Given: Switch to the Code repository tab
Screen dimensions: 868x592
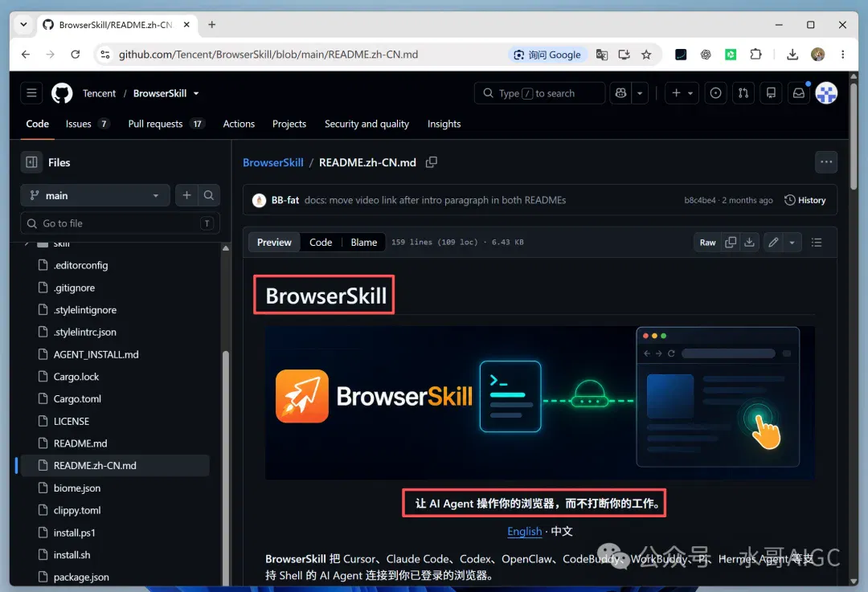Looking at the screenshot, I should [37, 124].
